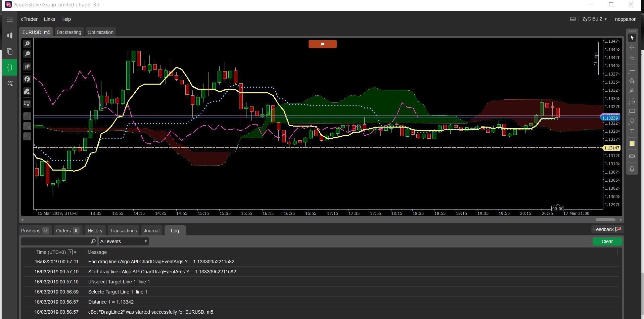Select the crosshair tool in drawing toolbar
The width and height of the screenshot is (644, 319).
pyautogui.click(x=632, y=48)
